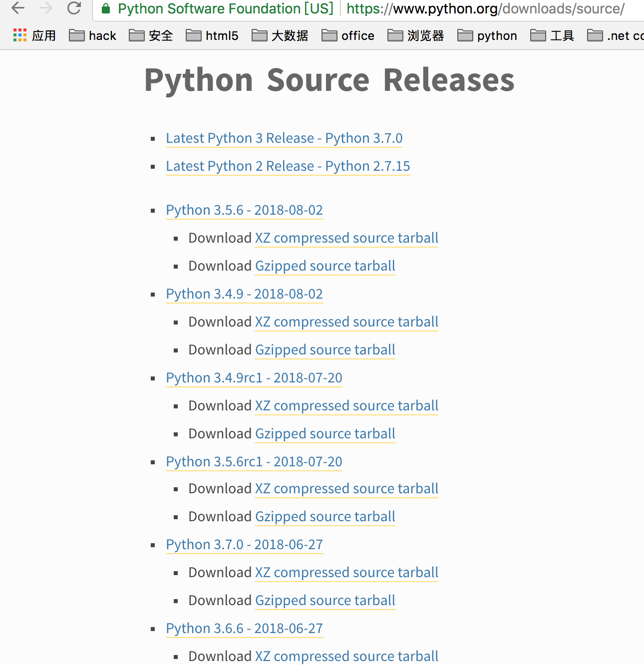Image resolution: width=644 pixels, height=665 pixels.
Task: Download Gzipped source tarball for Python 3.4.9rc1
Action: point(325,433)
